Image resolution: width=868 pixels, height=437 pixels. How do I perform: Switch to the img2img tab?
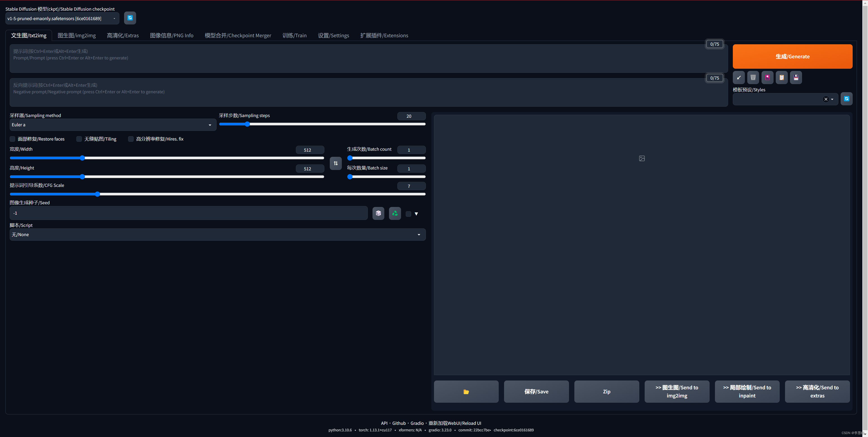(x=77, y=35)
